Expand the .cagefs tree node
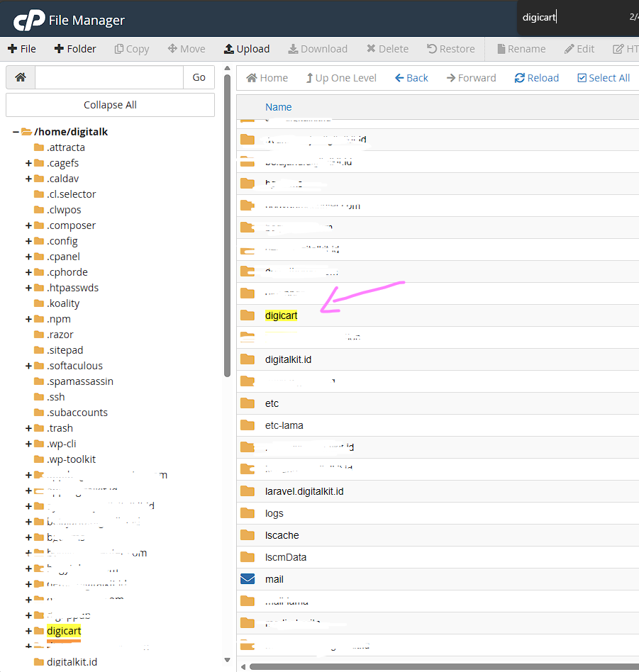Image resolution: width=639 pixels, height=672 pixels. tap(28, 163)
